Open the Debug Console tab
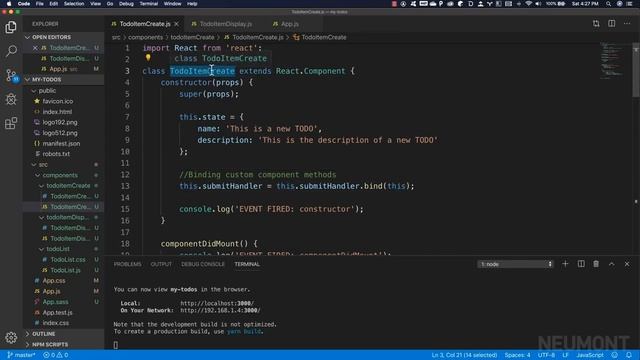 203,264
